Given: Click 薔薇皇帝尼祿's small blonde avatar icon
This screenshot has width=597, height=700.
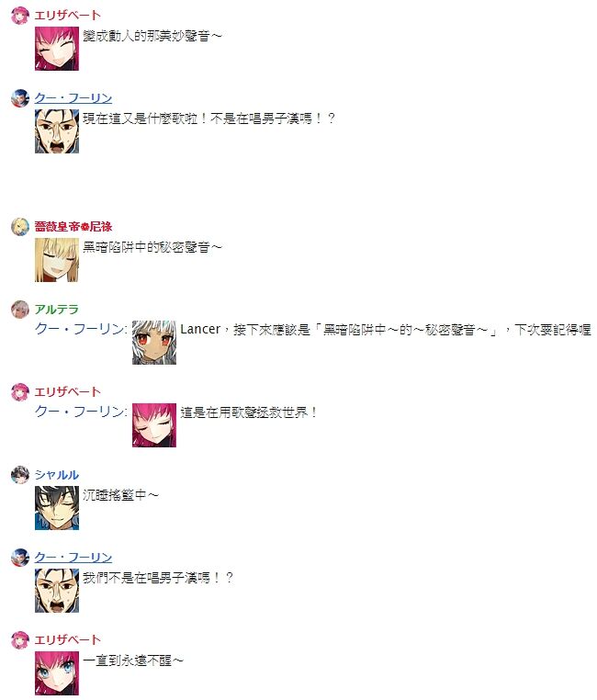Looking at the screenshot, I should (20, 227).
